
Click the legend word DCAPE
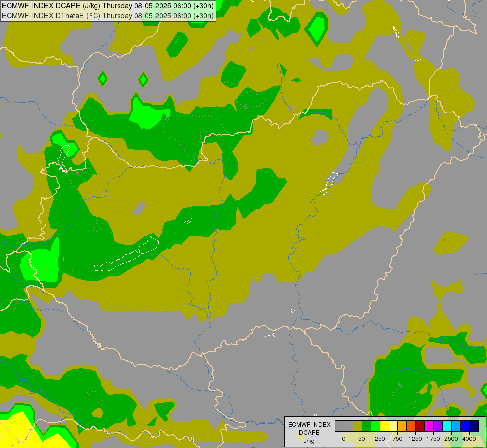pyautogui.click(x=309, y=433)
